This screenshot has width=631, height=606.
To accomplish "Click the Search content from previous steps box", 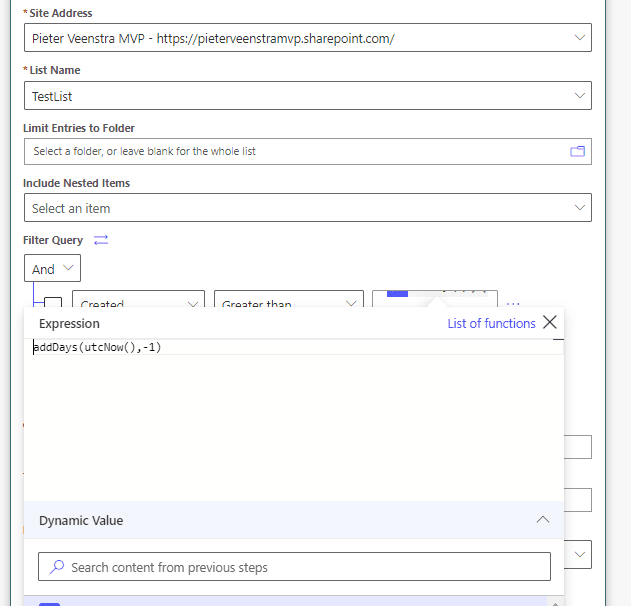I will (x=294, y=567).
